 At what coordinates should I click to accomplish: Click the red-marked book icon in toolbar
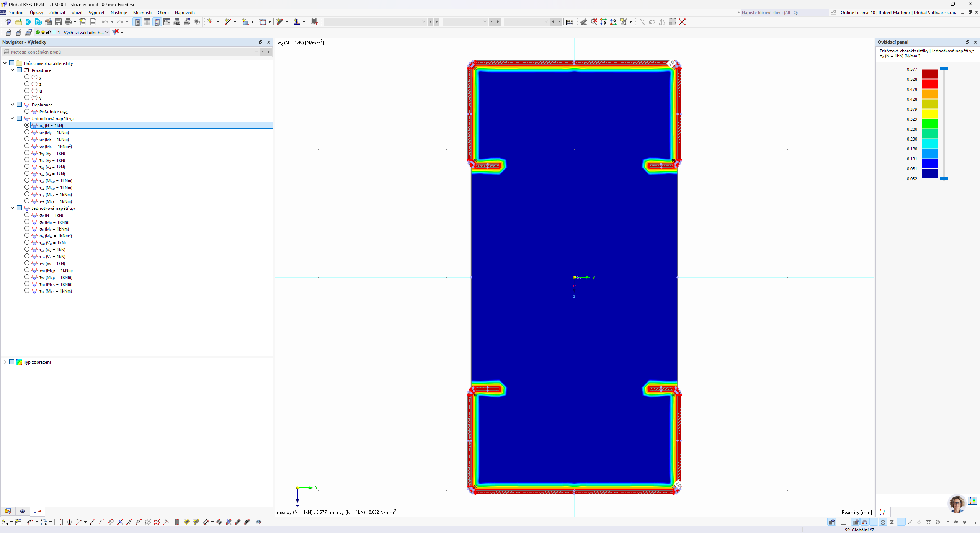(314, 22)
